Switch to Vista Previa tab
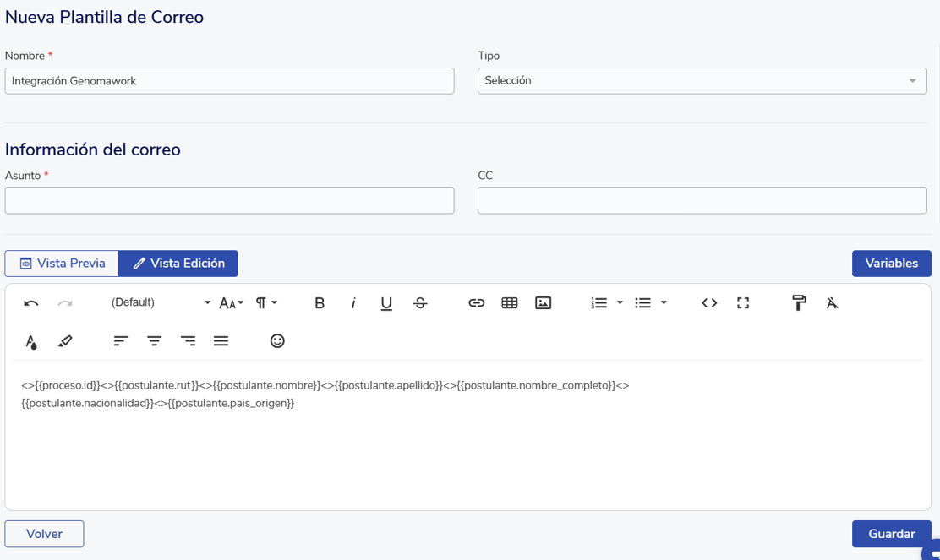940x560 pixels. coord(62,264)
